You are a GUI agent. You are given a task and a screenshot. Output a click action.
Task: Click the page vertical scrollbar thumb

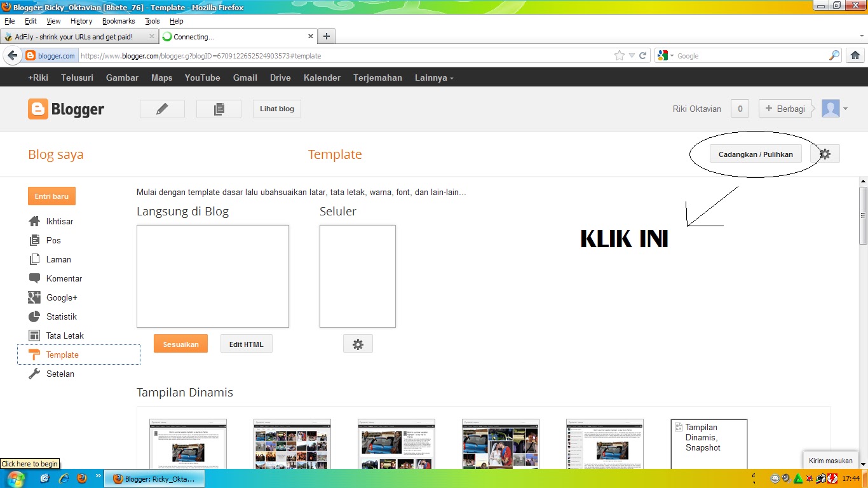pos(863,216)
